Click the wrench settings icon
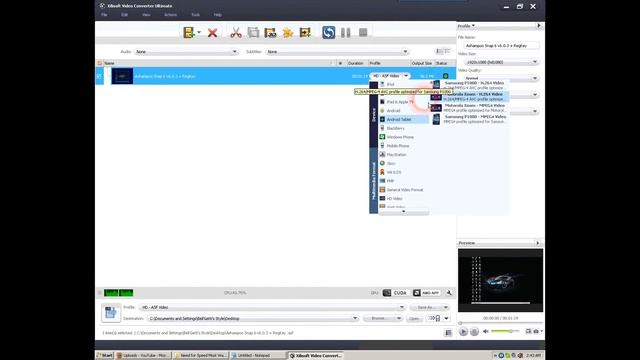This screenshot has width=640, height=360. 449,293
